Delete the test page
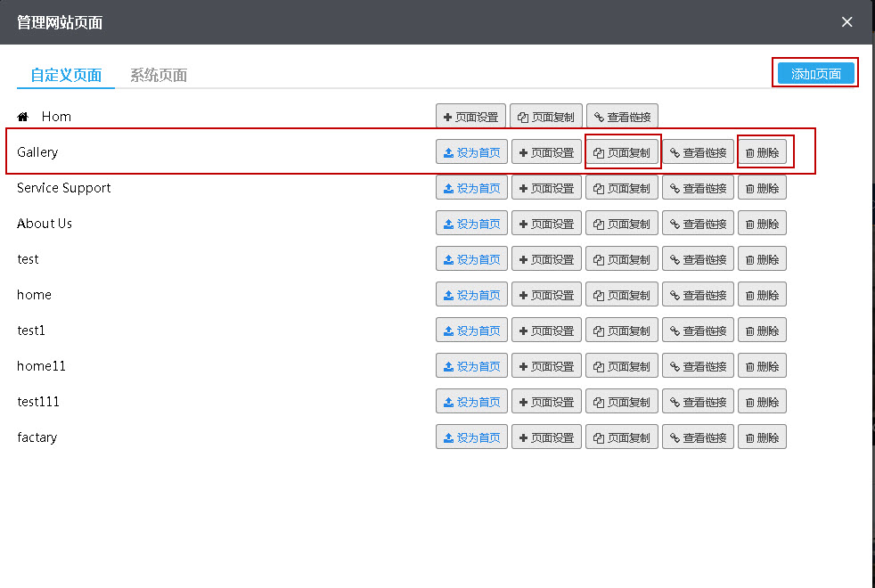The height and width of the screenshot is (588, 875). click(762, 259)
